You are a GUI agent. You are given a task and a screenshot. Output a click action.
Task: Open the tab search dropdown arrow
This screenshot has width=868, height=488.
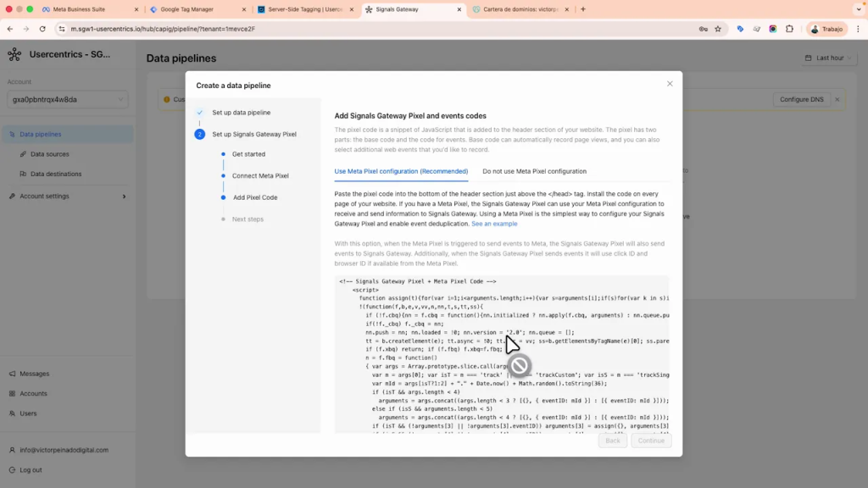pos(859,9)
